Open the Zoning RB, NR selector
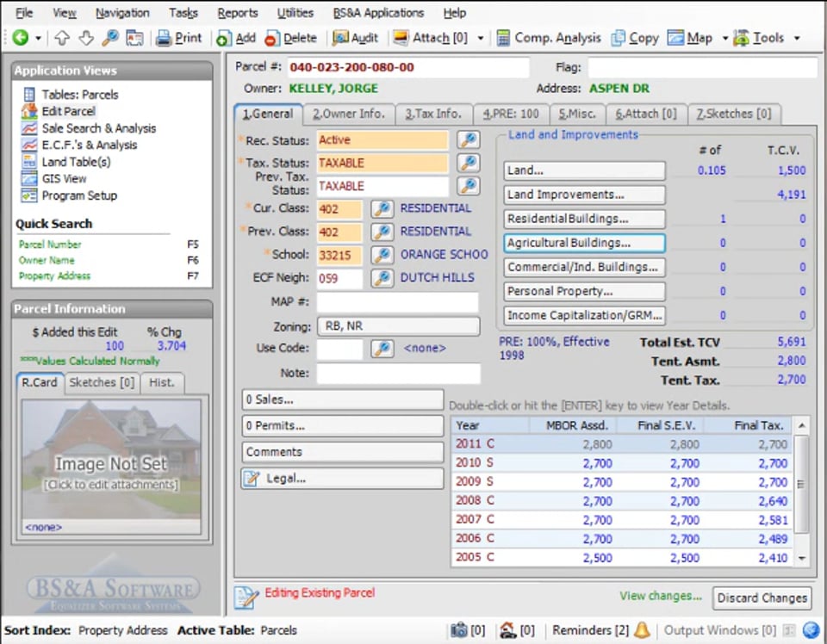The image size is (827, 644). tap(398, 327)
